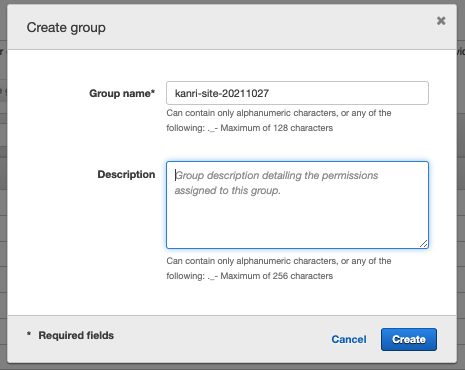This screenshot has height=370, width=465.
Task: Click the 'Create group' dialog title
Action: point(66,28)
